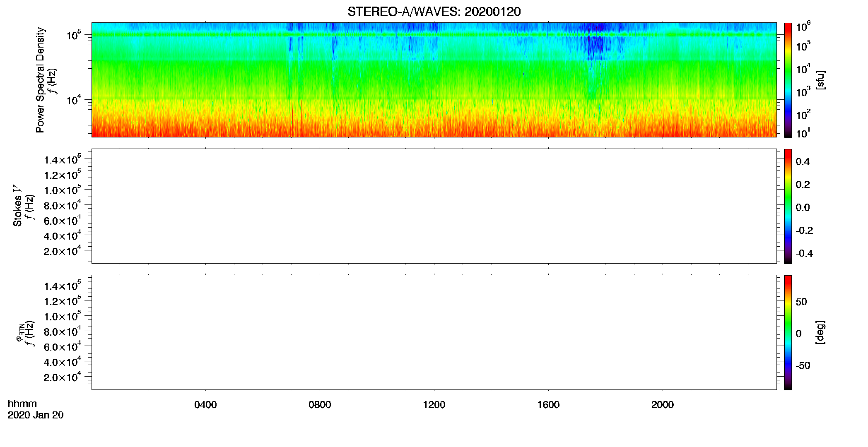
Task: Click the STEREO-A/WAVES: 20200120 plot title
Action: (x=434, y=12)
